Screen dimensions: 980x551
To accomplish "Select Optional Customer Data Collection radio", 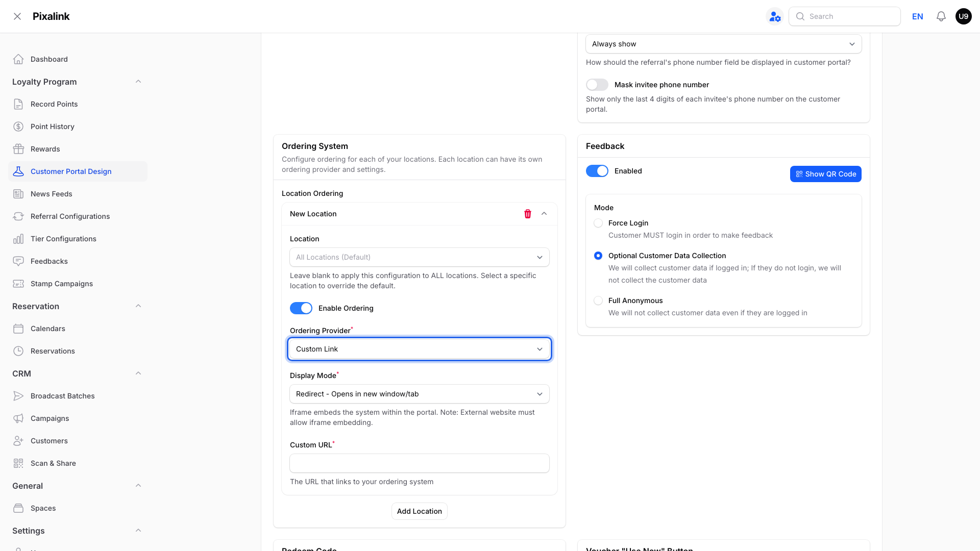I will coord(598,256).
